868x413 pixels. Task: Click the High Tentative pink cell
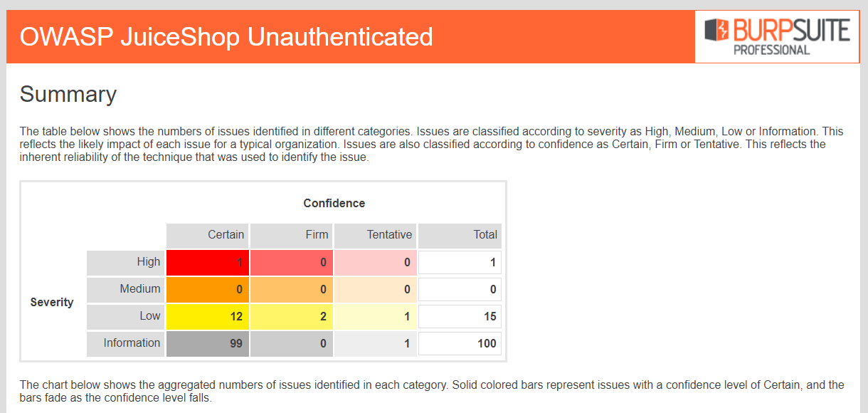point(375,262)
